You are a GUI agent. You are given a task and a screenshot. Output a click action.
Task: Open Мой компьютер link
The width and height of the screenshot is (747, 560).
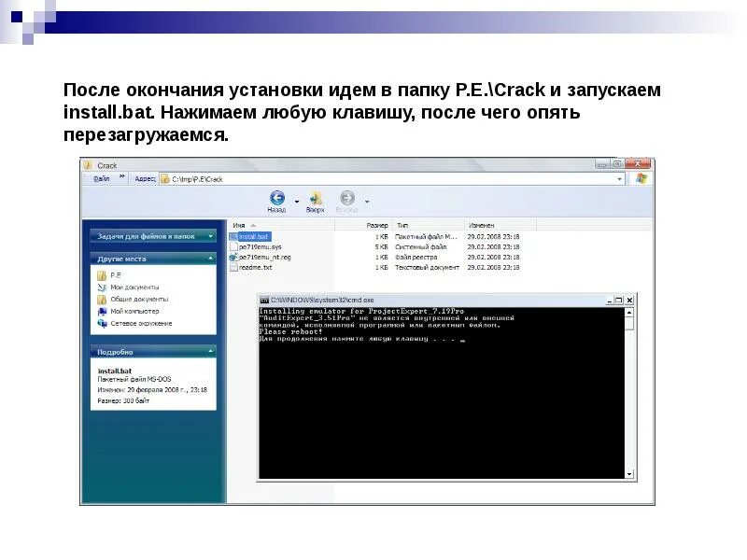point(134,311)
